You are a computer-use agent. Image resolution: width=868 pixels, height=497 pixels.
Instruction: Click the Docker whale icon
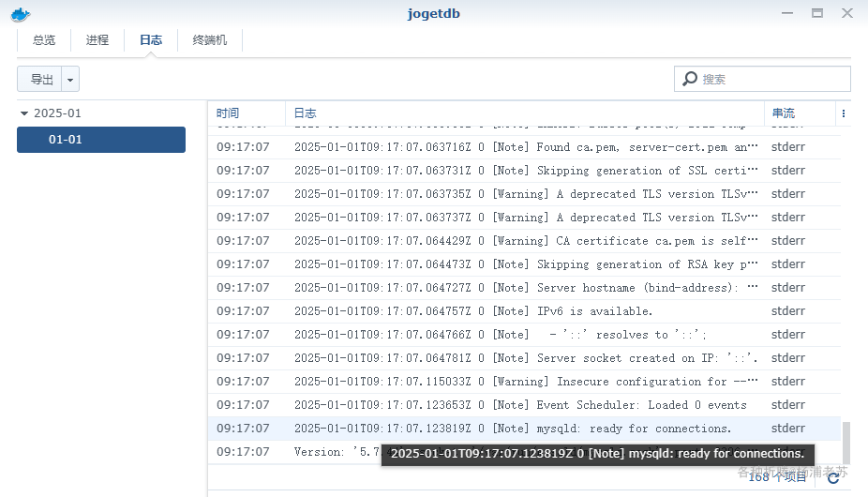[21, 14]
